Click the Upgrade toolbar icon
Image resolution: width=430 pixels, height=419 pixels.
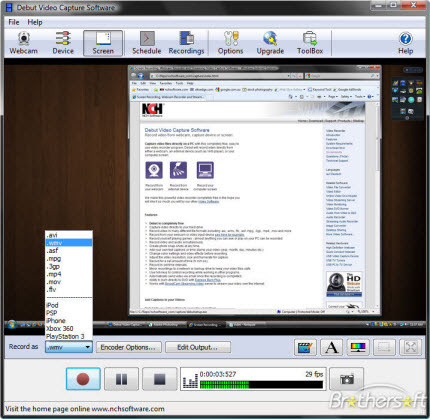click(x=270, y=43)
